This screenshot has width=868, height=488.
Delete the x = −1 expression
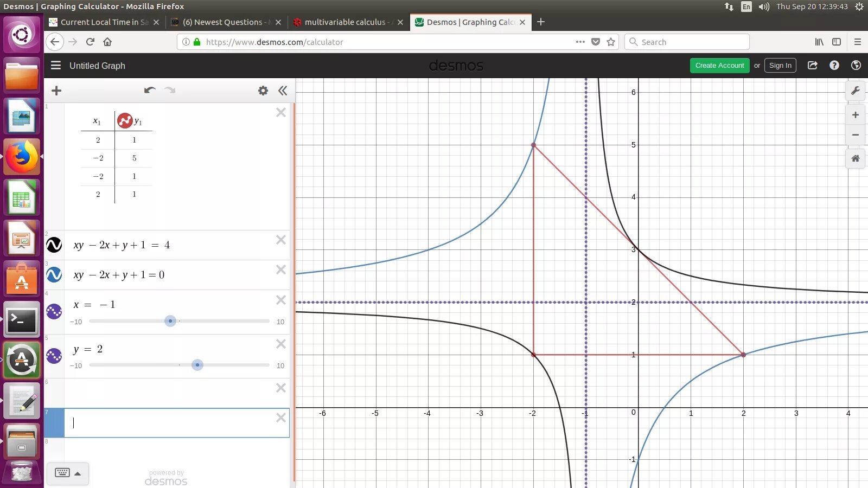pyautogui.click(x=281, y=300)
